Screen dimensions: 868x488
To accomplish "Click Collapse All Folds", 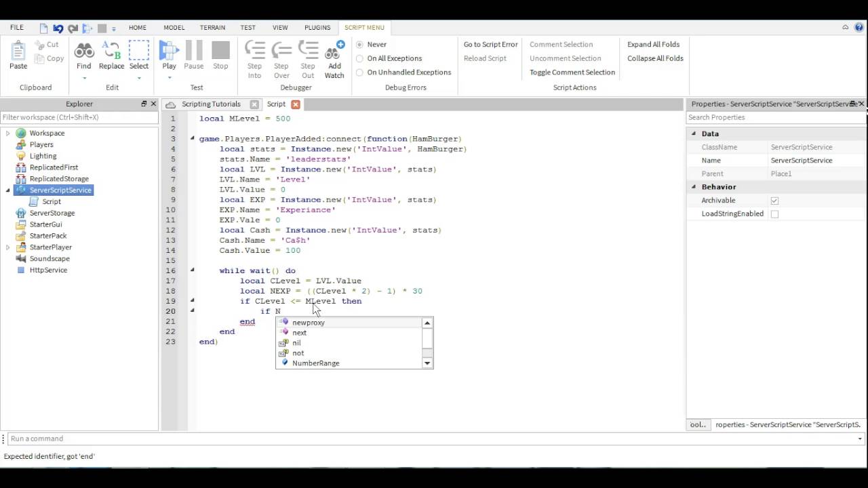I will (x=655, y=58).
